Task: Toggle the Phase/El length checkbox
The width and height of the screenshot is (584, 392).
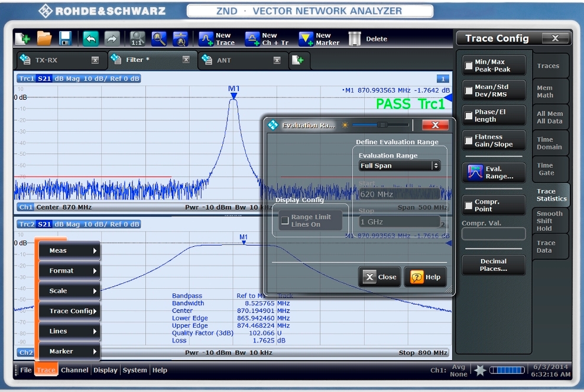Action: click(469, 116)
